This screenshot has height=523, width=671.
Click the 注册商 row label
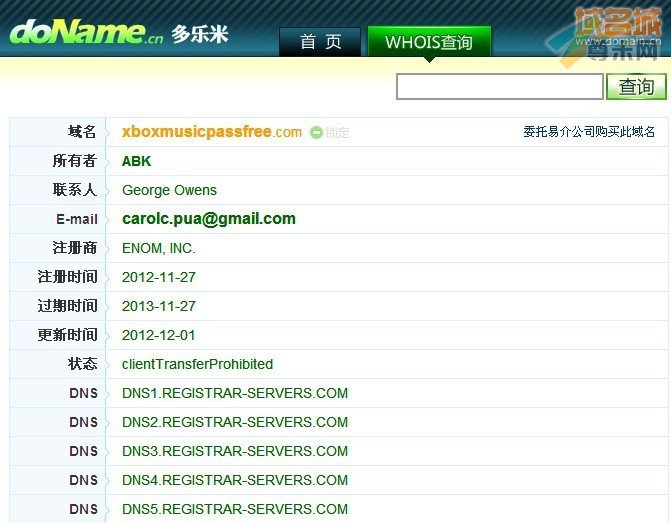pos(74,248)
